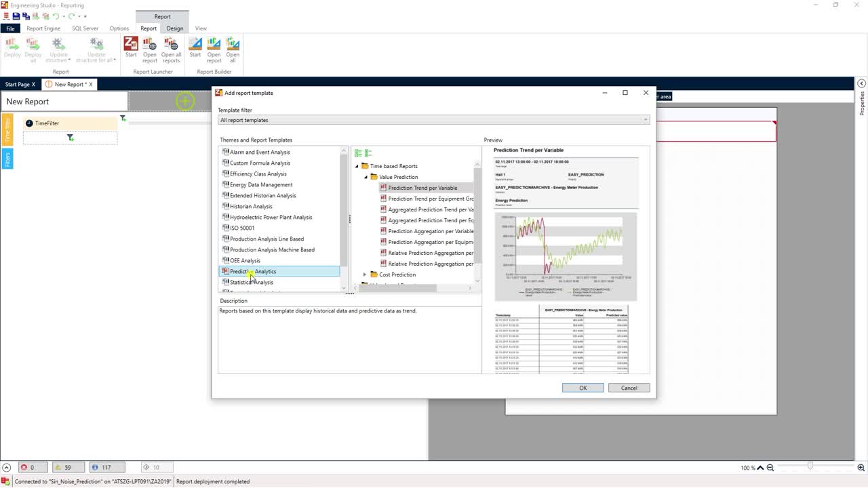Switch to the Report Engine tab
The width and height of the screenshot is (868, 488).
point(43,28)
